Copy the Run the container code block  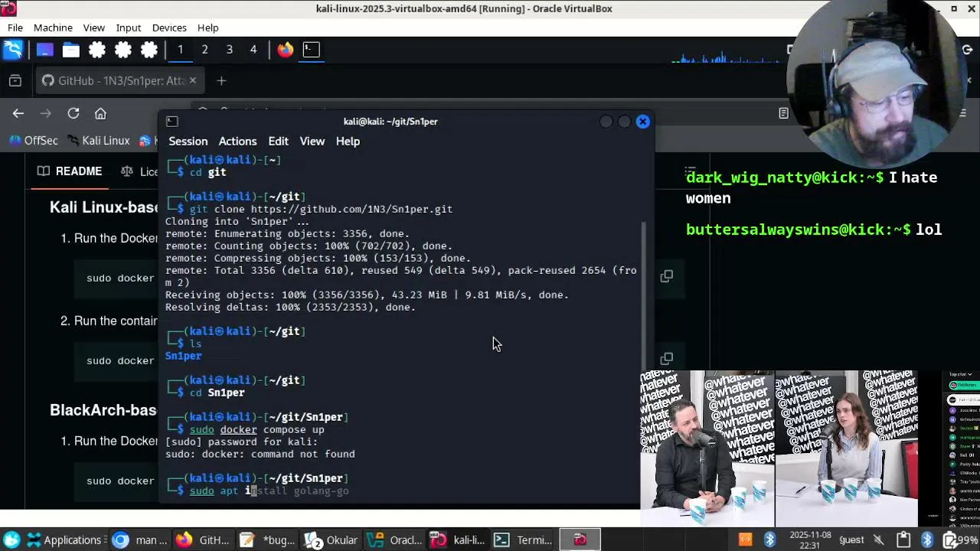tap(667, 359)
